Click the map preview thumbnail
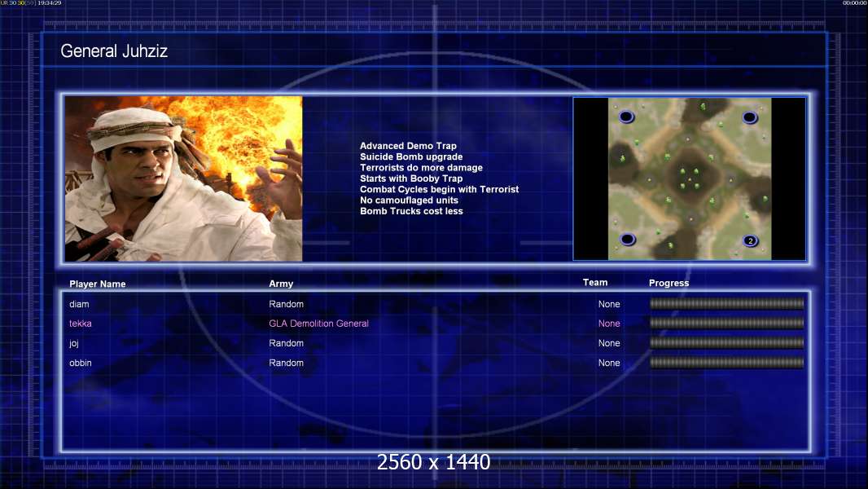Screen dimensions: 868x489 (689, 178)
